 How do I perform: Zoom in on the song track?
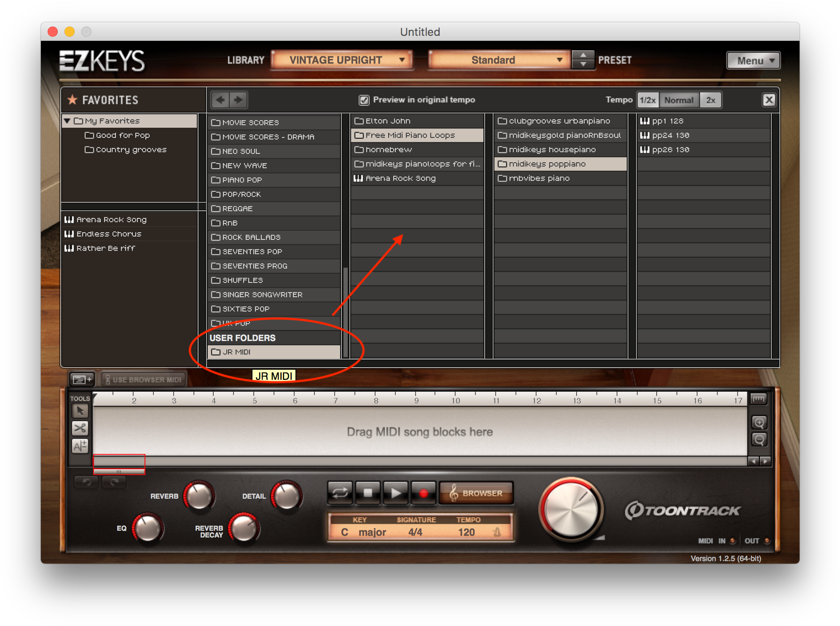759,422
